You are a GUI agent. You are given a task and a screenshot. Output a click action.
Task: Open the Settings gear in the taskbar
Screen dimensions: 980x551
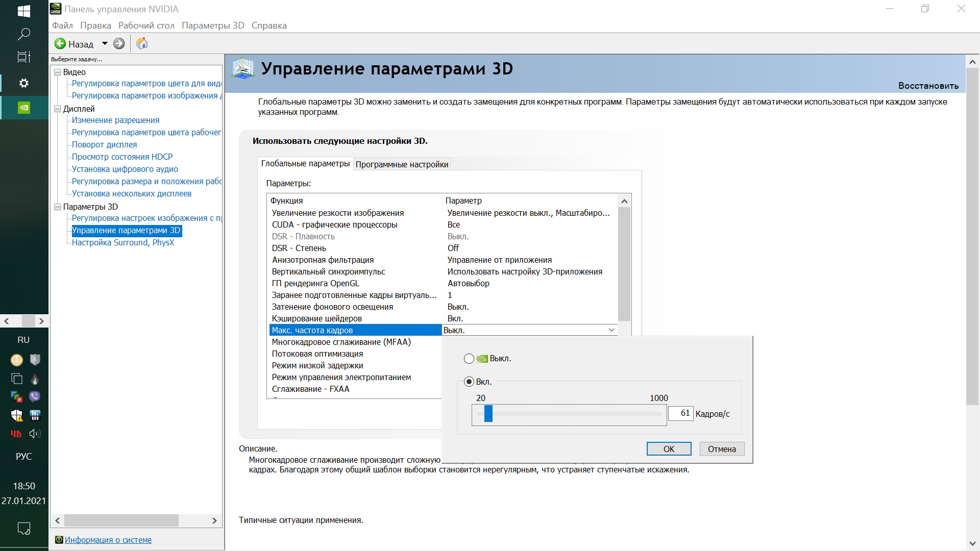(24, 83)
